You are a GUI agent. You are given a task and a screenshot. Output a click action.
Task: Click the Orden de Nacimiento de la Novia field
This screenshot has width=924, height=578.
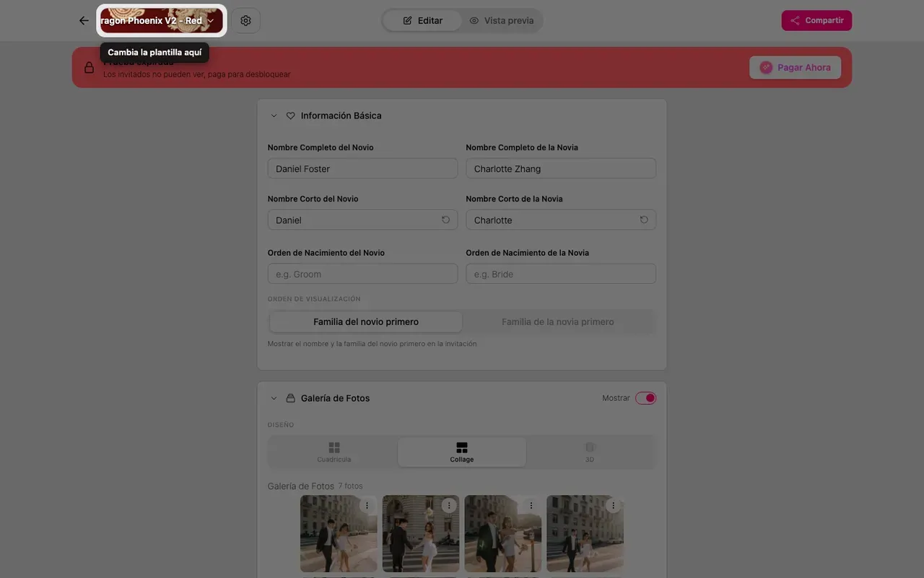pos(561,274)
